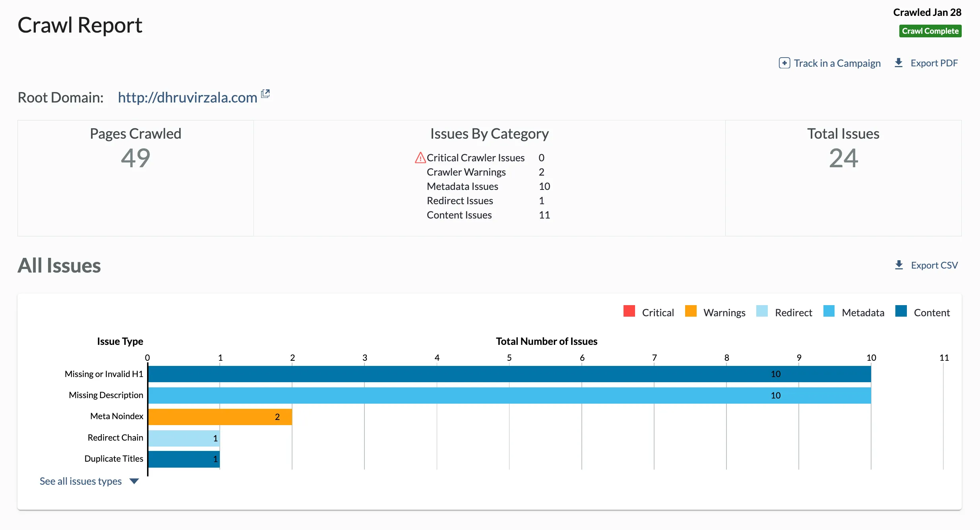Image resolution: width=980 pixels, height=530 pixels.
Task: Click the Crawled Jan 28 date text
Action: pos(927,12)
